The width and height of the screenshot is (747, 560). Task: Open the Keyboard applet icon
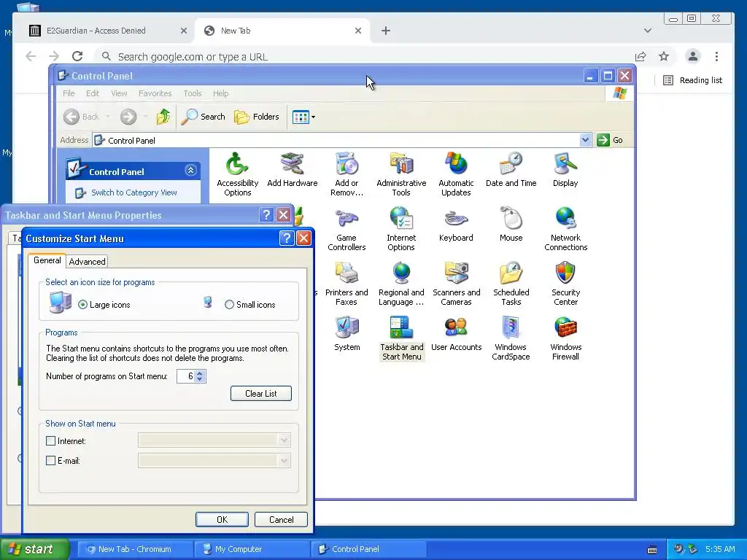coord(456,225)
